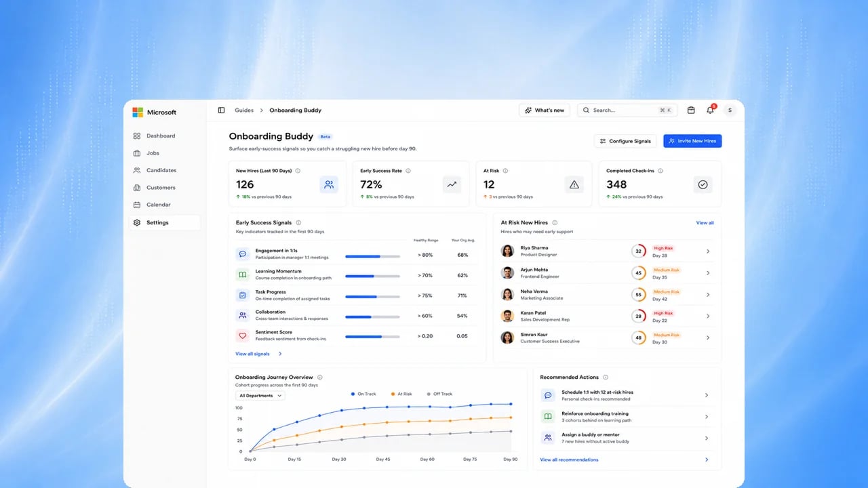Expand Arjun Mehta's row chevron
Image resolution: width=868 pixels, height=488 pixels.
pyautogui.click(x=708, y=273)
